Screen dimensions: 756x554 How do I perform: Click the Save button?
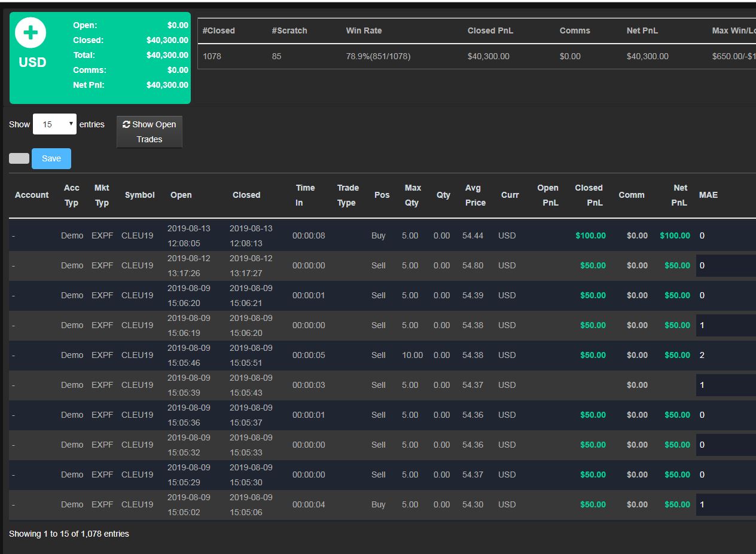(x=51, y=158)
